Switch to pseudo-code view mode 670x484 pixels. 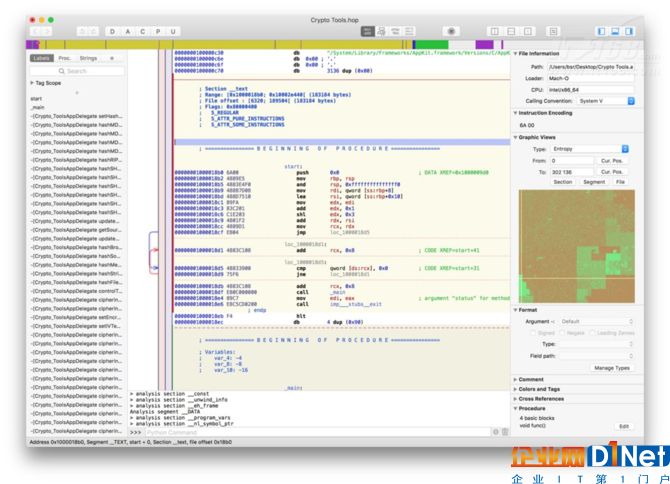(x=396, y=31)
